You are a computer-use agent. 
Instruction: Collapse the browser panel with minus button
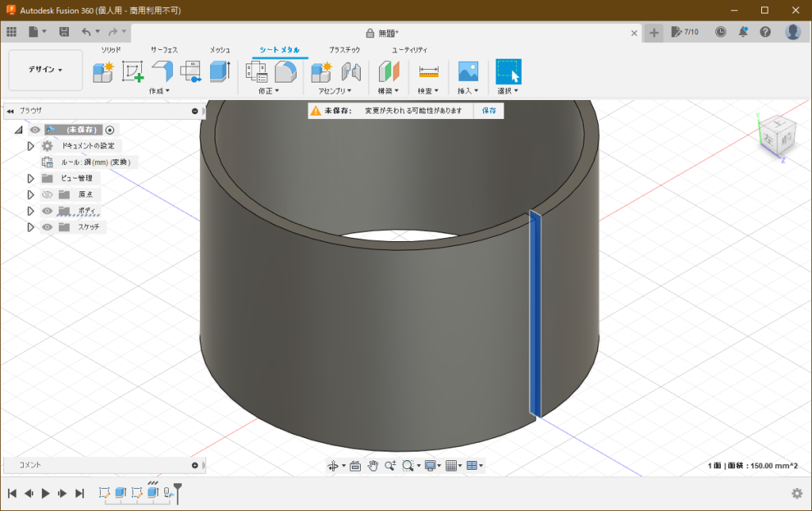[195, 111]
